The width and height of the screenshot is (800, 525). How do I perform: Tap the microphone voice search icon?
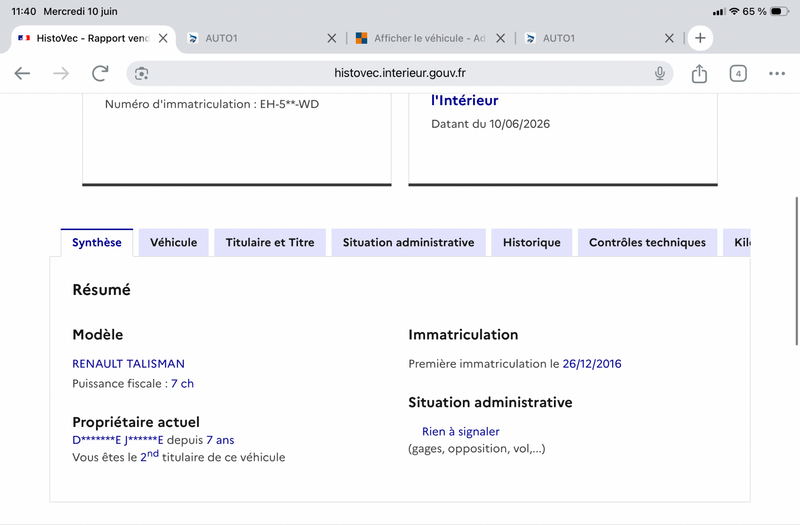pyautogui.click(x=659, y=73)
